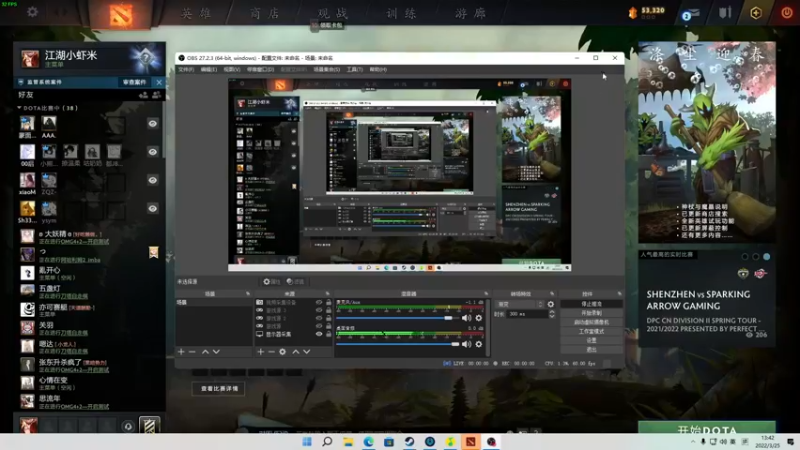Pop out the Scene Transitions dock

(x=552, y=294)
